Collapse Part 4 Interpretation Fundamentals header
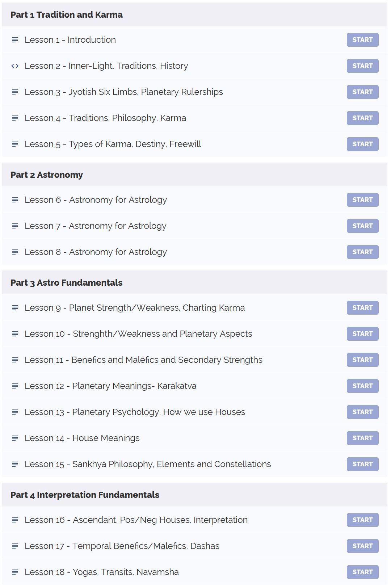Viewport: 391px width, 588px height. (194, 495)
